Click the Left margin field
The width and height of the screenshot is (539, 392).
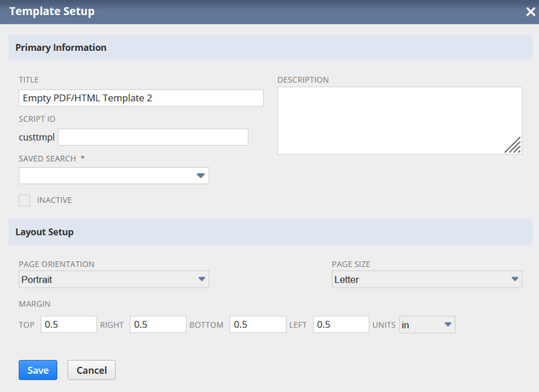pyautogui.click(x=340, y=325)
